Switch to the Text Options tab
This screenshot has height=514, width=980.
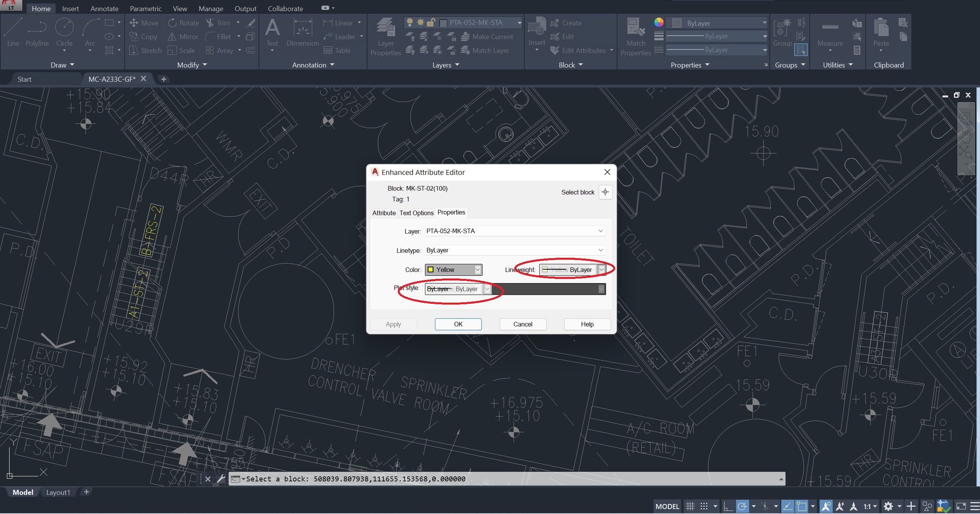pos(416,213)
